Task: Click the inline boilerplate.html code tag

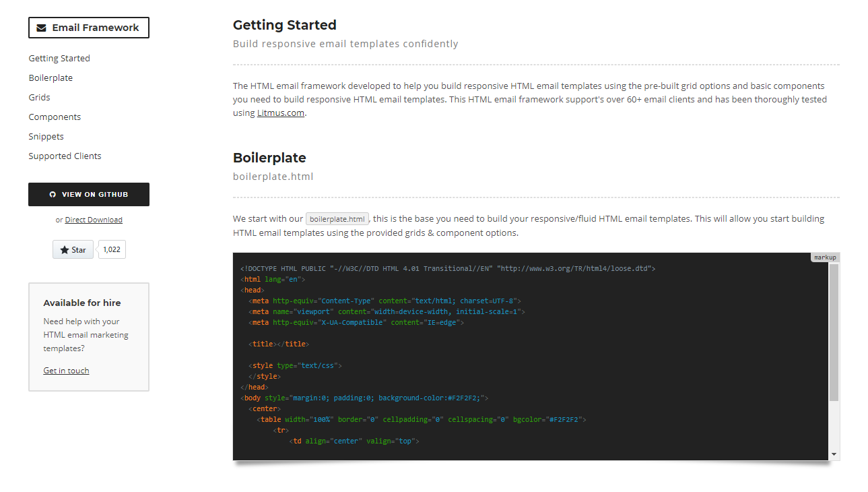Action: (x=337, y=219)
